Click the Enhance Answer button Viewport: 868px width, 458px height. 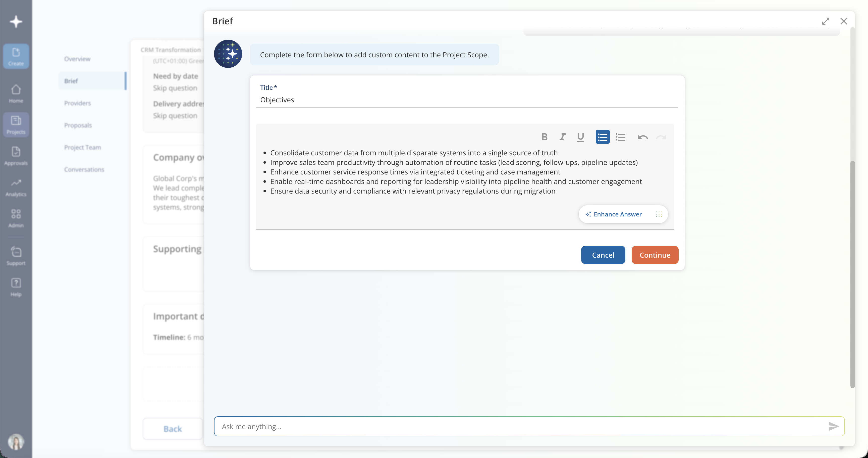coord(614,214)
